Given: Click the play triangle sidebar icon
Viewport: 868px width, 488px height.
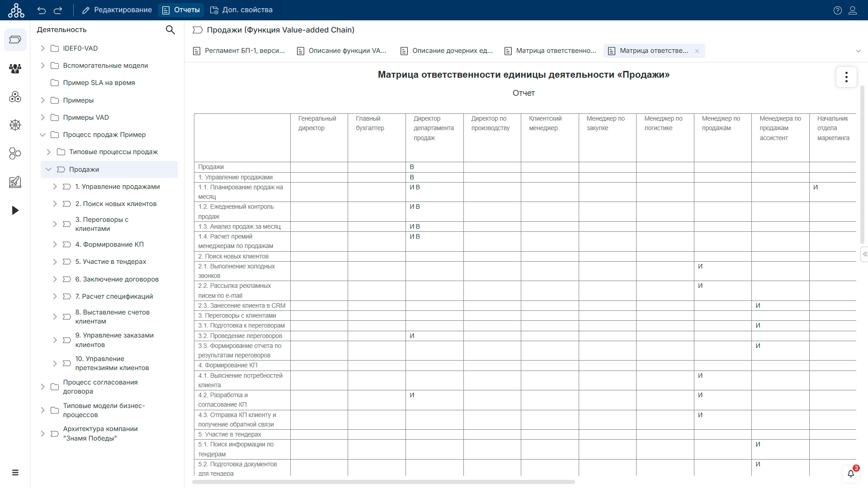Looking at the screenshot, I should coord(15,210).
